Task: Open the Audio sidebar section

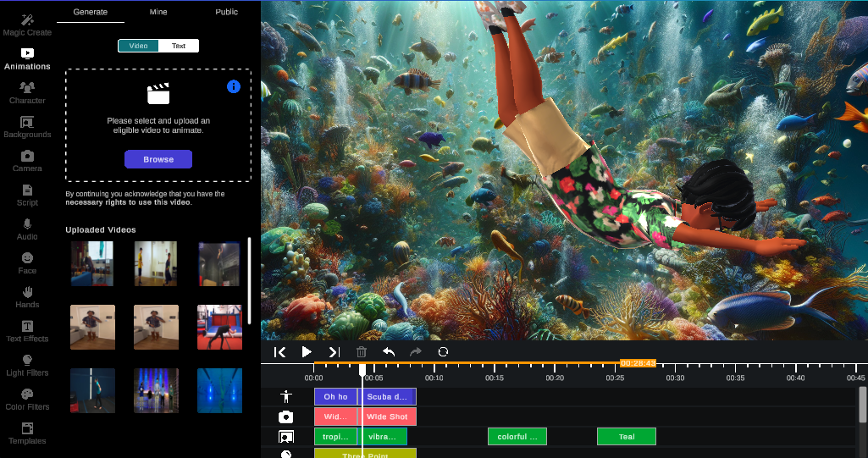Action: pyautogui.click(x=27, y=229)
